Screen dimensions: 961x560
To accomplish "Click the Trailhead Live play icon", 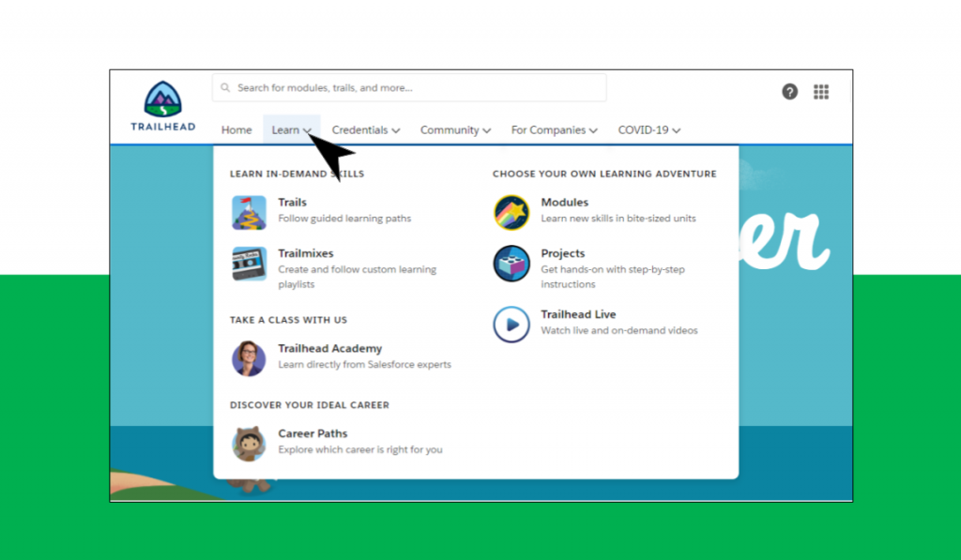I will click(x=511, y=325).
